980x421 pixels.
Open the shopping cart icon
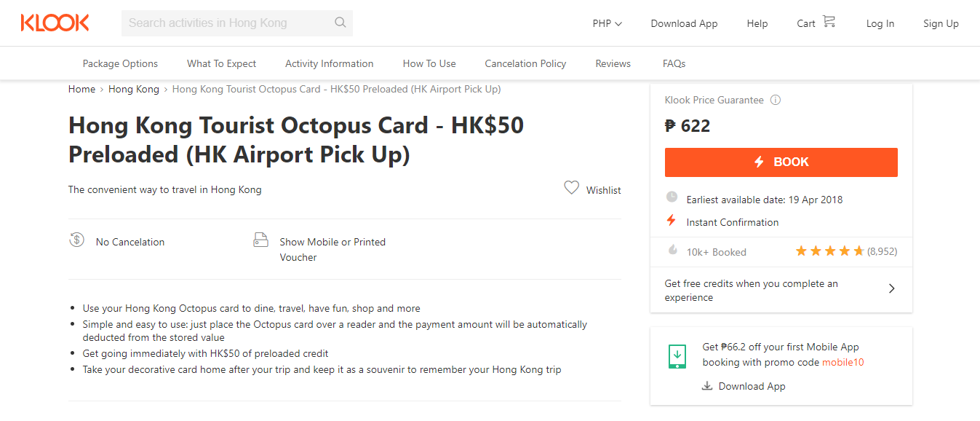click(829, 22)
